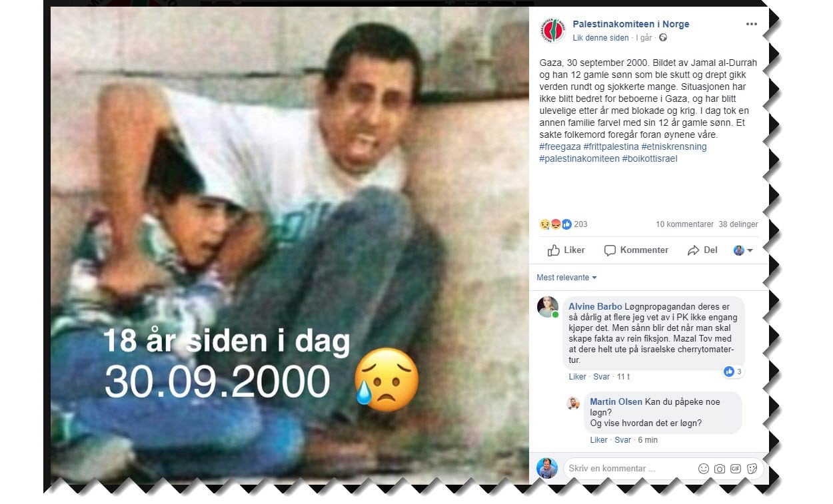833x504 pixels.
Task: Expand the Mest relevante sort dropdown
Action: coord(566,278)
